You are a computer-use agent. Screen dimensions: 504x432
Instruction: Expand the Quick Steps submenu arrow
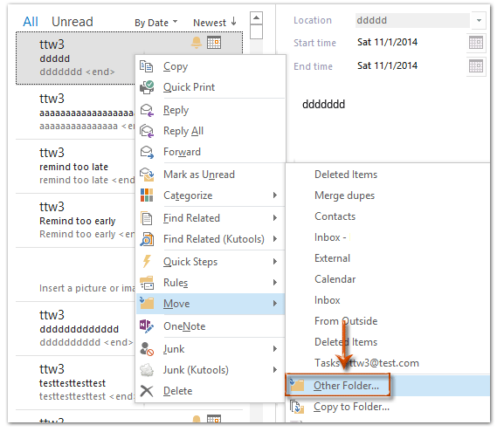click(x=275, y=262)
